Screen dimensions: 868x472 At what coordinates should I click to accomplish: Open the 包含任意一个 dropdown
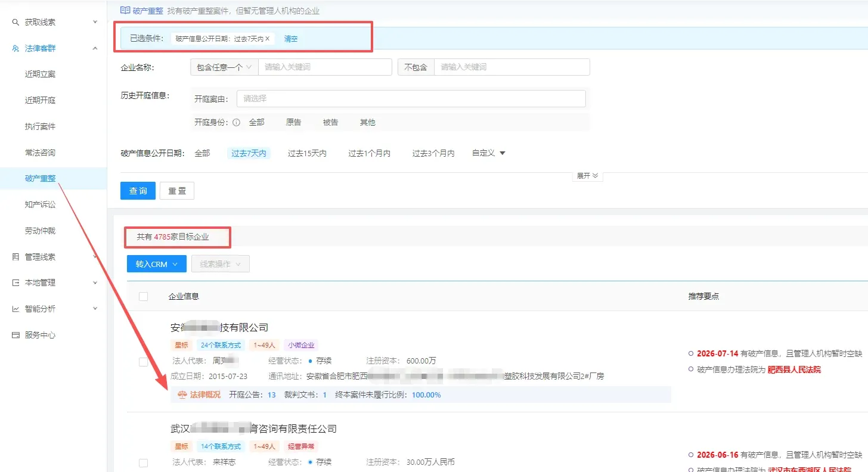[224, 67]
